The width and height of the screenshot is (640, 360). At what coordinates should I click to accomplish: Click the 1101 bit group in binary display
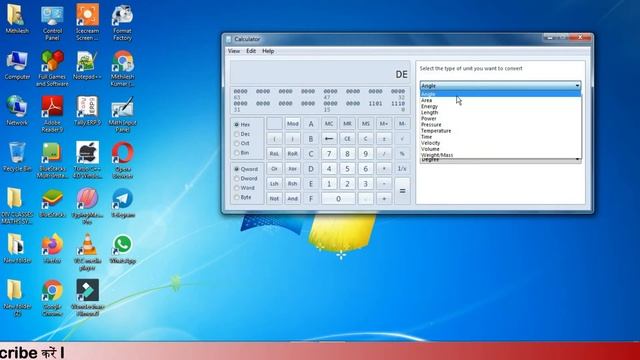[375, 104]
